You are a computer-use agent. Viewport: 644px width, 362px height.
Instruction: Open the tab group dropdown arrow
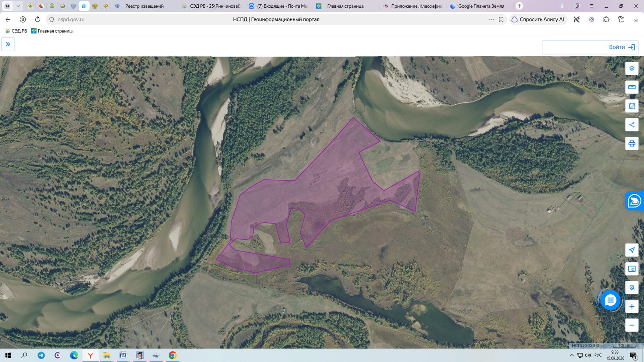point(18,6)
